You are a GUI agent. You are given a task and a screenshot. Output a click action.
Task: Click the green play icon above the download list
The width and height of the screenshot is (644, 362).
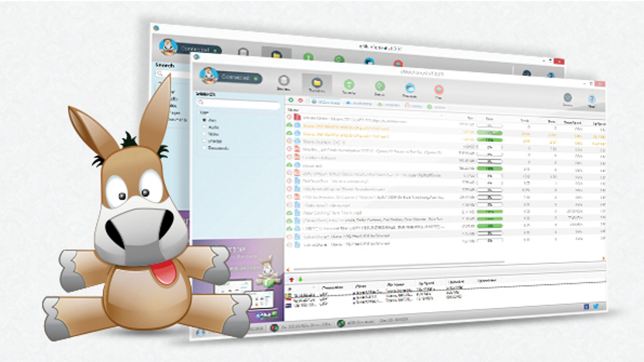pyautogui.click(x=291, y=100)
